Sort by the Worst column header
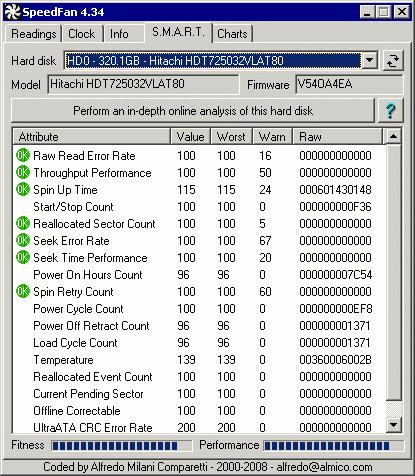415x476 pixels. coord(231,137)
